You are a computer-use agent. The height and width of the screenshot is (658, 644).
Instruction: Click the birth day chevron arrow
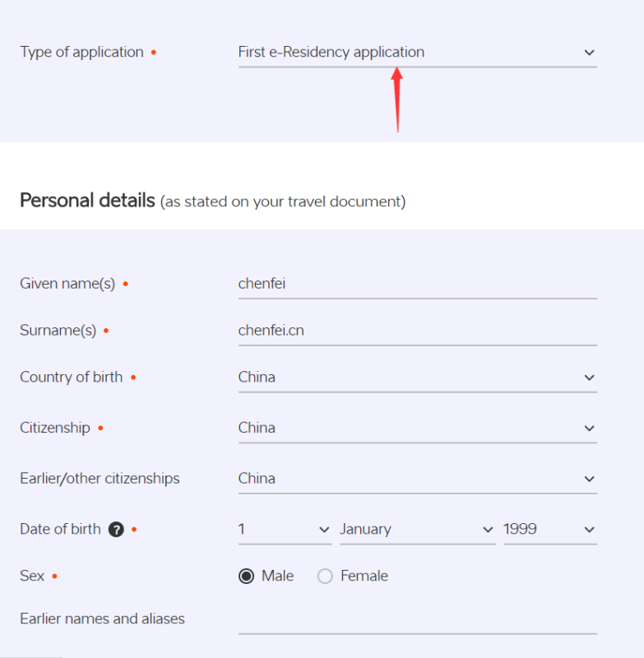324,530
